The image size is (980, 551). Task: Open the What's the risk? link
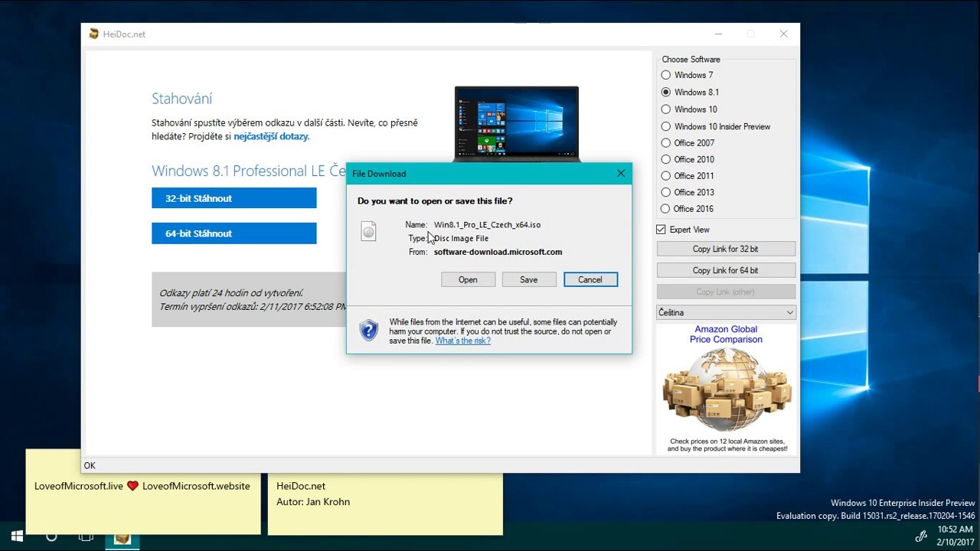(x=463, y=341)
